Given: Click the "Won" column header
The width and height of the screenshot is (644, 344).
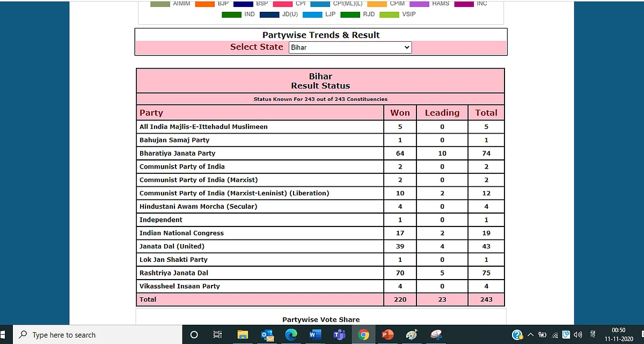Looking at the screenshot, I should coord(400,113).
